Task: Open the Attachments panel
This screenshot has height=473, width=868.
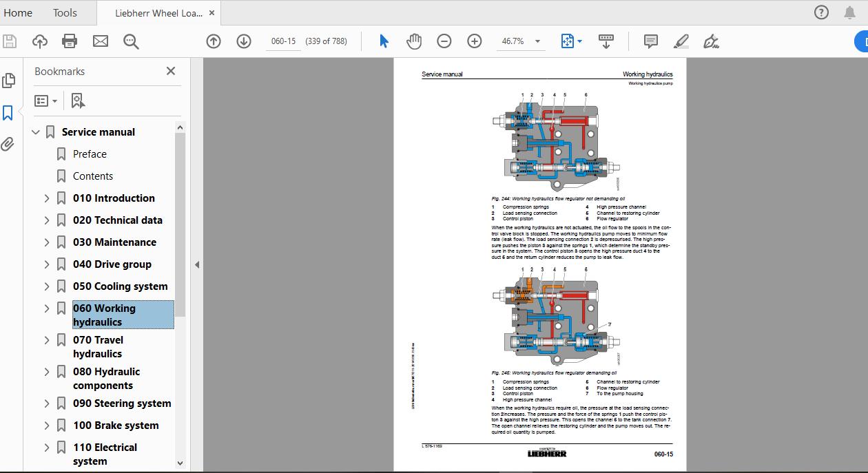Action: tap(9, 143)
